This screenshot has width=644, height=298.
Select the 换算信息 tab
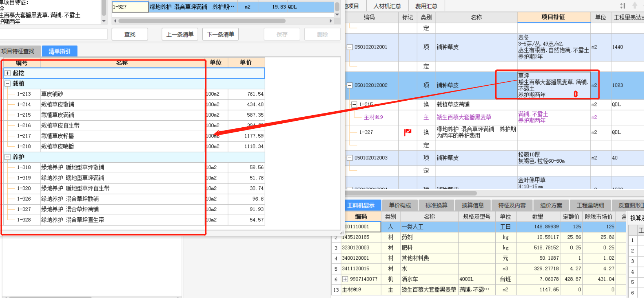[x=473, y=205]
